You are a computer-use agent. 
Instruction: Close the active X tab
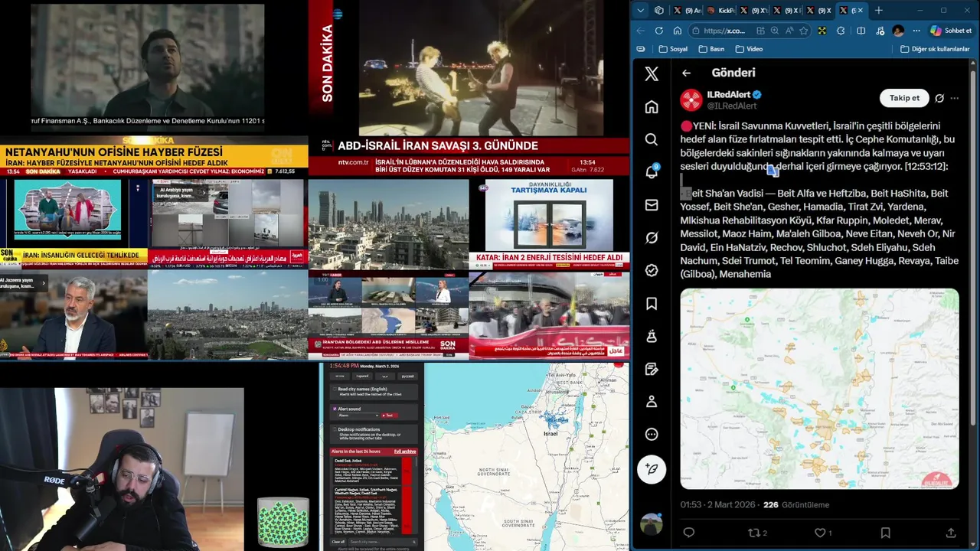click(x=861, y=10)
